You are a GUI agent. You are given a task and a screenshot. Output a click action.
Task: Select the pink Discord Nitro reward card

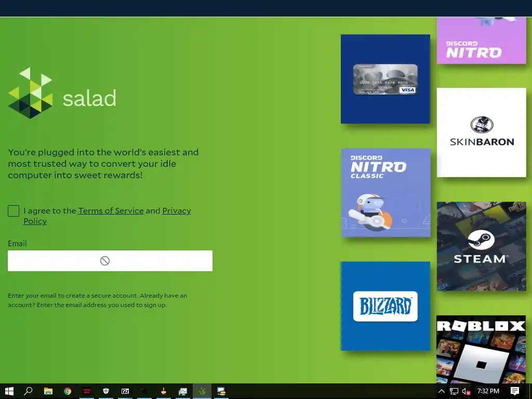tap(482, 41)
